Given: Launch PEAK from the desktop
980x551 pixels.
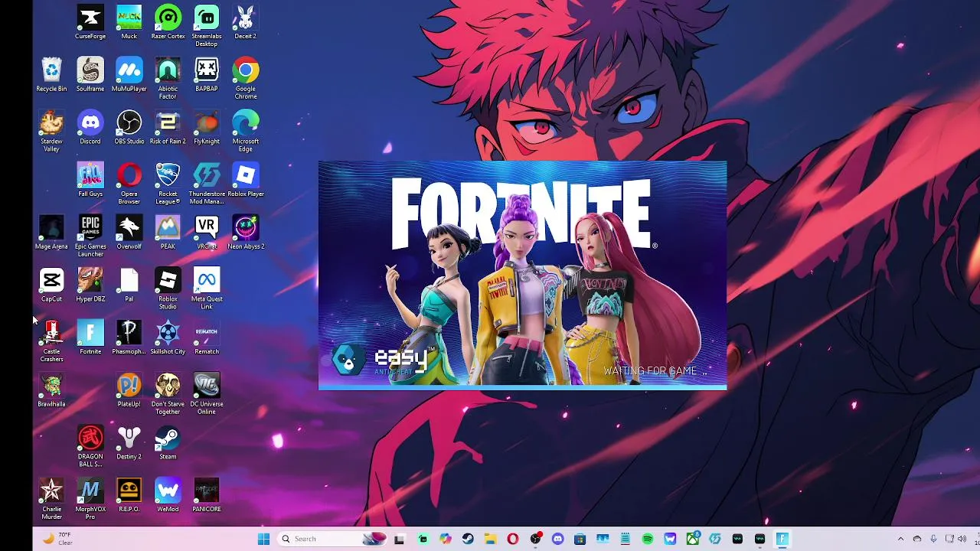Looking at the screenshot, I should coord(168,233).
